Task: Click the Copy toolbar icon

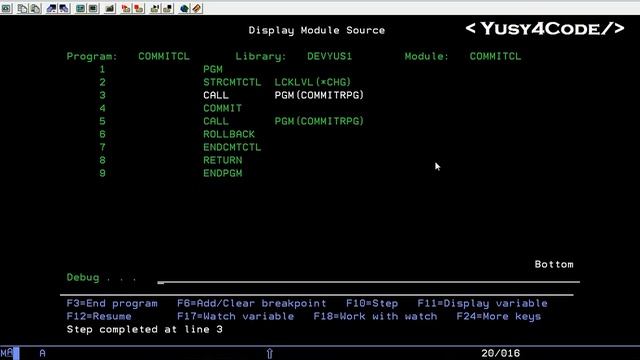Action: point(22,8)
